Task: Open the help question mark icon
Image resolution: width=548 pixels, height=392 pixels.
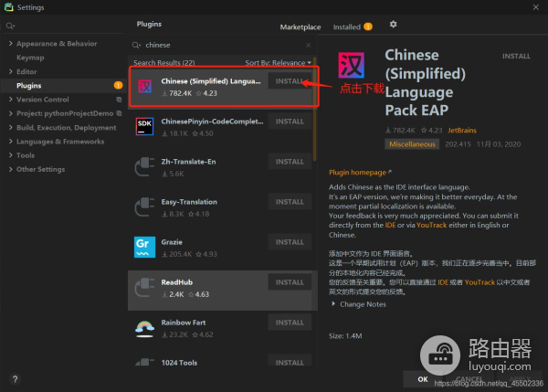Action: pyautogui.click(x=15, y=379)
